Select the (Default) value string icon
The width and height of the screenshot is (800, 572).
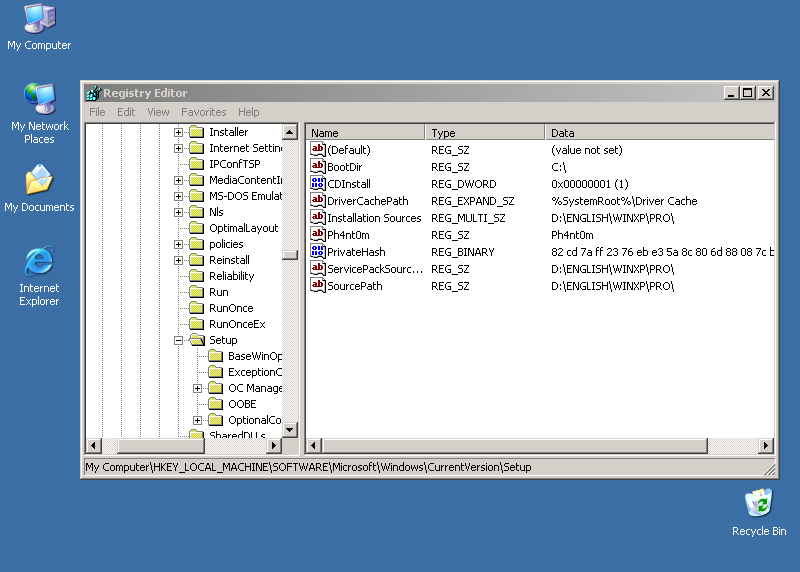coord(318,150)
